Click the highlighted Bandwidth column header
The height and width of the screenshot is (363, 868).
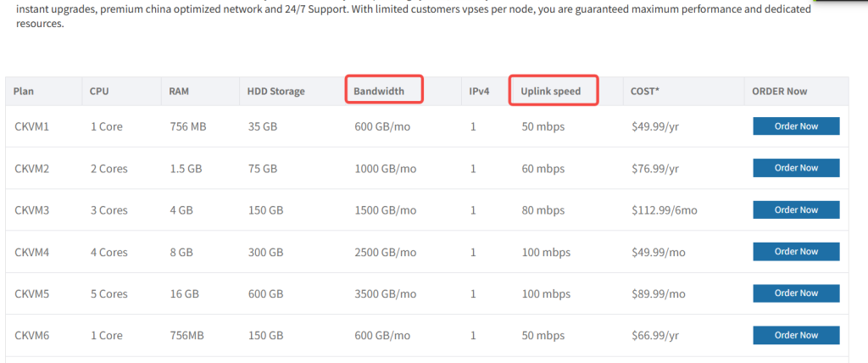(x=379, y=91)
